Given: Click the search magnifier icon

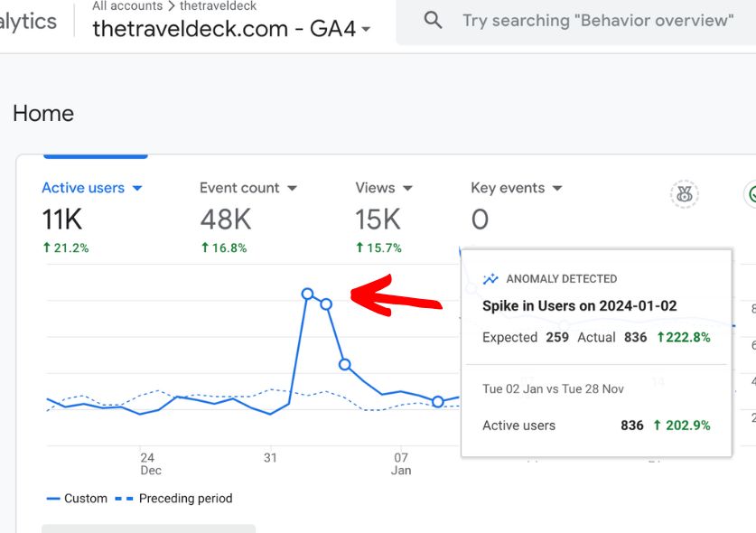Looking at the screenshot, I should pos(434,21).
